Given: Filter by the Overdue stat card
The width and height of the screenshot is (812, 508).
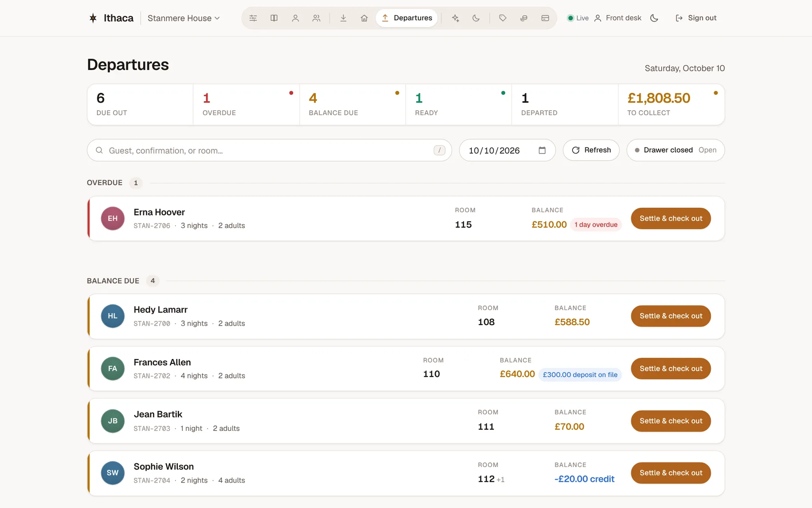Looking at the screenshot, I should tap(246, 104).
